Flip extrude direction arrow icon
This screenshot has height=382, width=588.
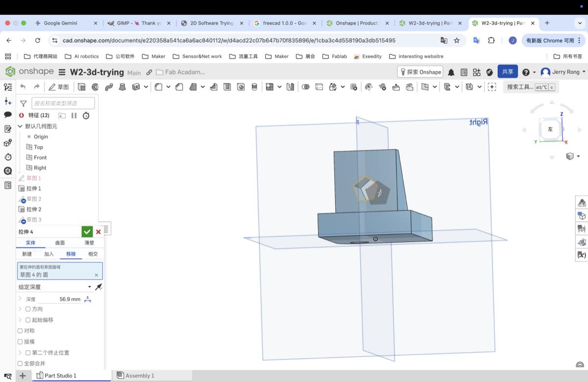click(x=98, y=287)
